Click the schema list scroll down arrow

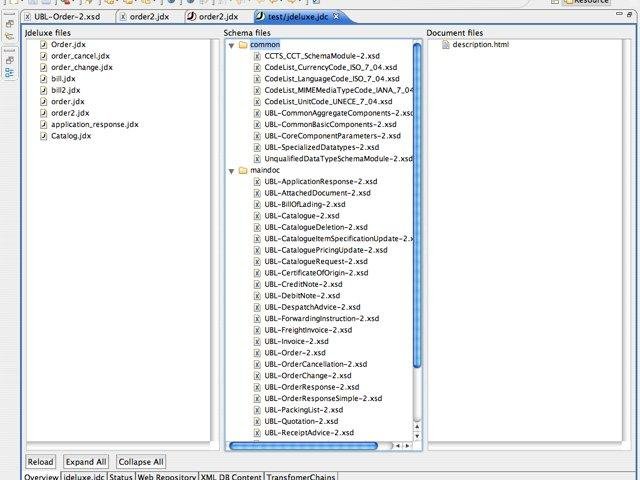tap(417, 436)
